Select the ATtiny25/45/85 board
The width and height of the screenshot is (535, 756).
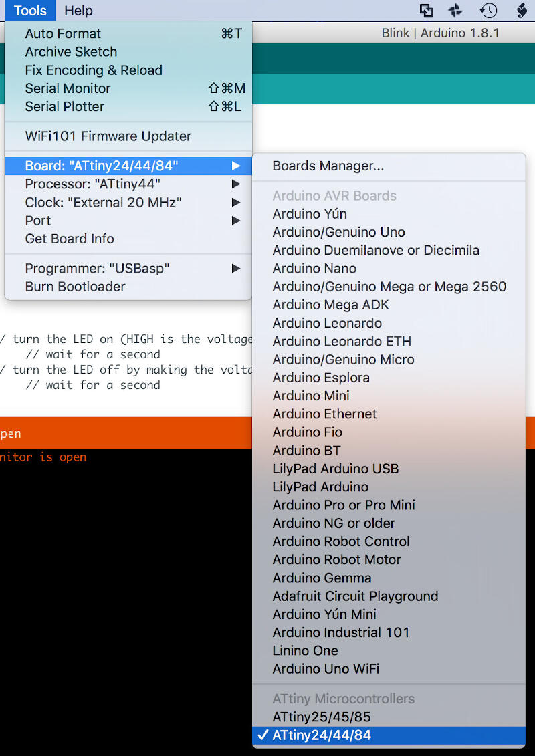389,717
